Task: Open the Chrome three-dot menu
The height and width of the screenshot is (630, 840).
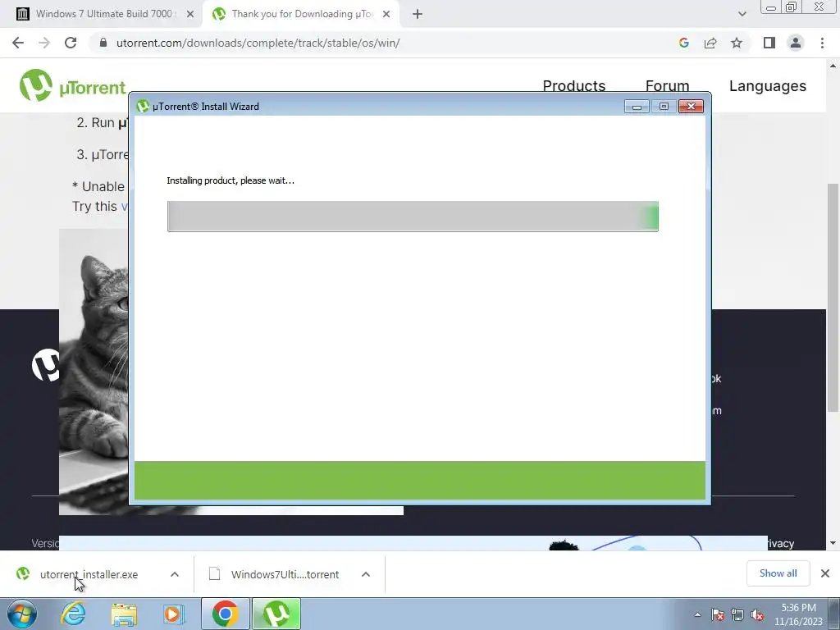Action: tap(822, 43)
